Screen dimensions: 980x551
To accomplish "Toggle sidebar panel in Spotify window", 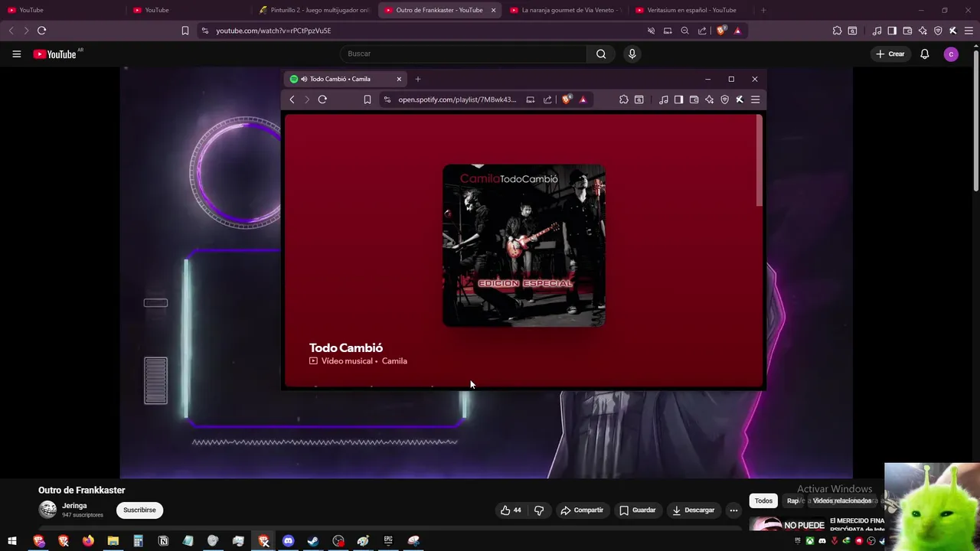I will (678, 99).
